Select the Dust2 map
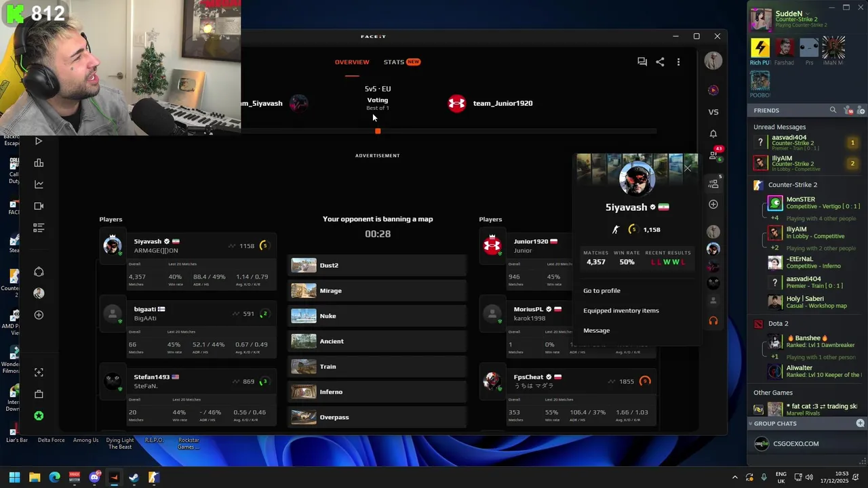868x488 pixels. (378, 265)
